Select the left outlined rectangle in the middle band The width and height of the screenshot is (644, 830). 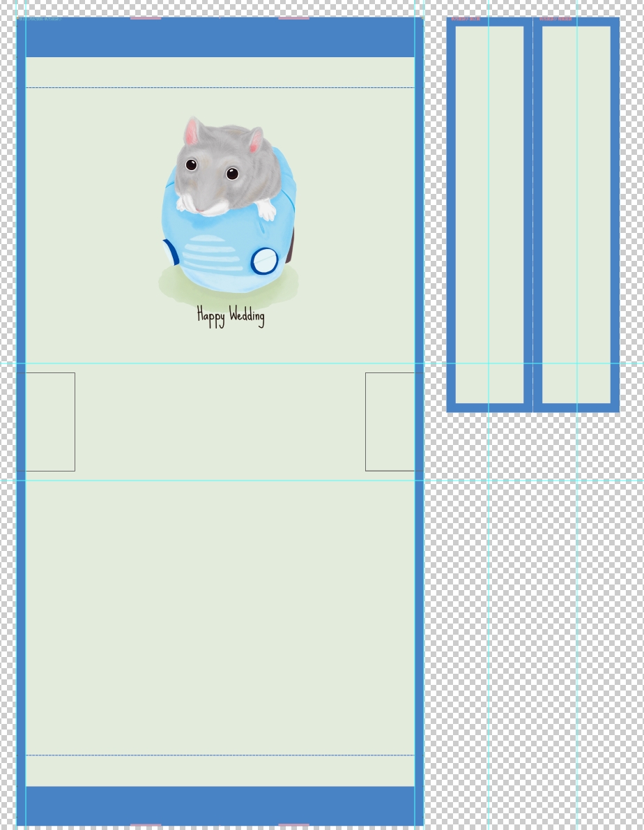click(x=50, y=422)
